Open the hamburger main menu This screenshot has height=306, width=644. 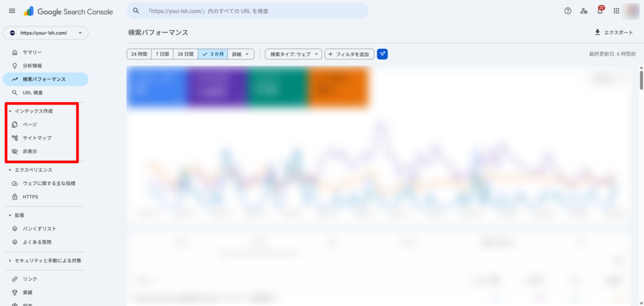pyautogui.click(x=12, y=11)
